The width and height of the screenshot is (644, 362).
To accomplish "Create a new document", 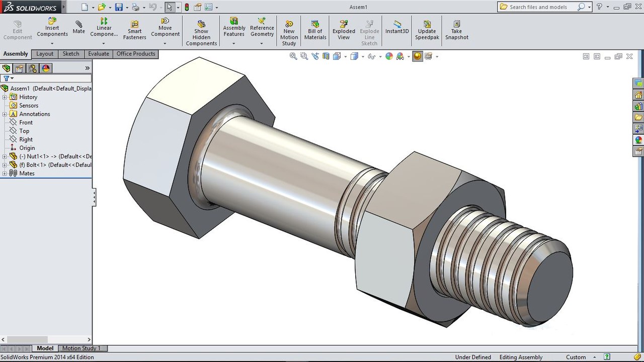I will pos(85,7).
